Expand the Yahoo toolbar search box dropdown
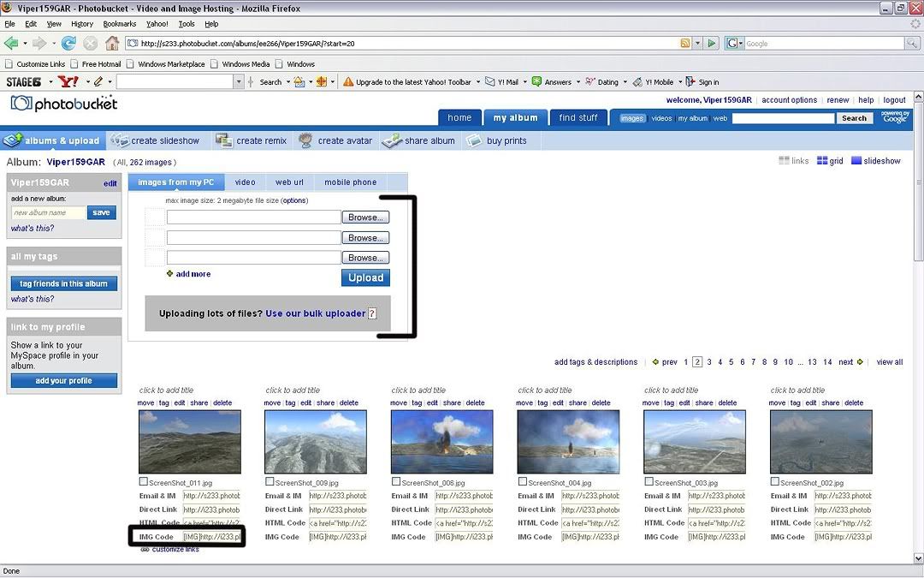This screenshot has width=924, height=578. (x=239, y=82)
